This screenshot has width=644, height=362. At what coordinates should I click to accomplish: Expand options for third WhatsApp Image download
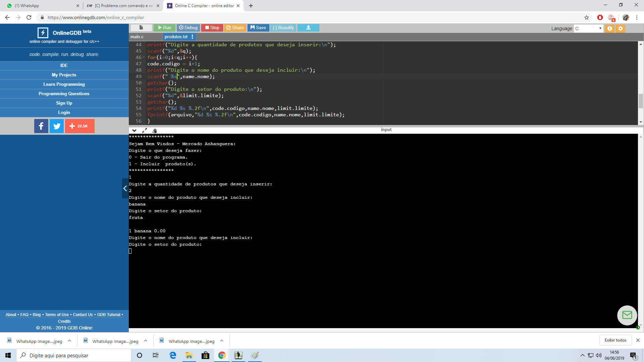point(222,341)
